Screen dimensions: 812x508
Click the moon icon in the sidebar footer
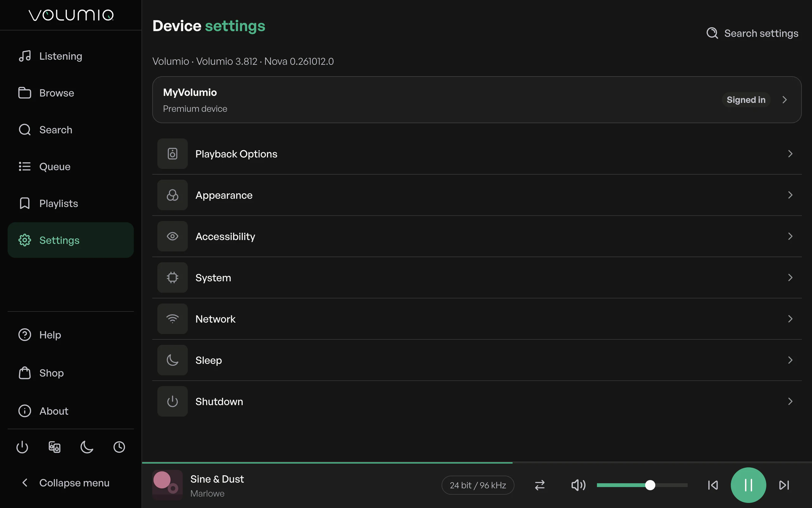click(x=87, y=447)
